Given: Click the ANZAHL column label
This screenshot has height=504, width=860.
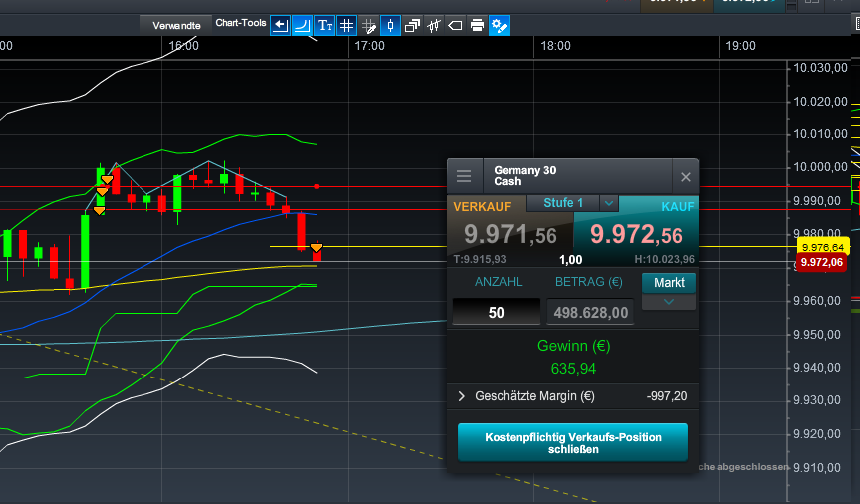Looking at the screenshot, I should coord(498,282).
